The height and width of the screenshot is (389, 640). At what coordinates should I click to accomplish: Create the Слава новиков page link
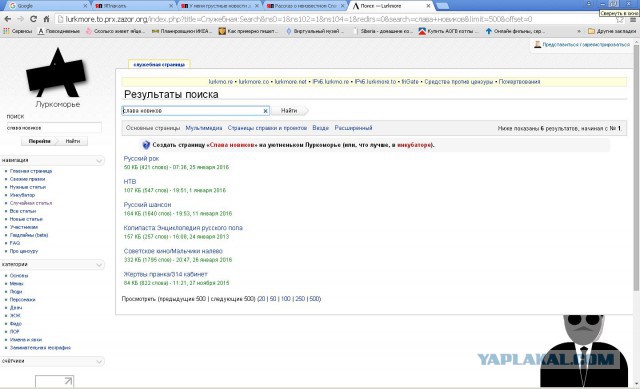232,145
